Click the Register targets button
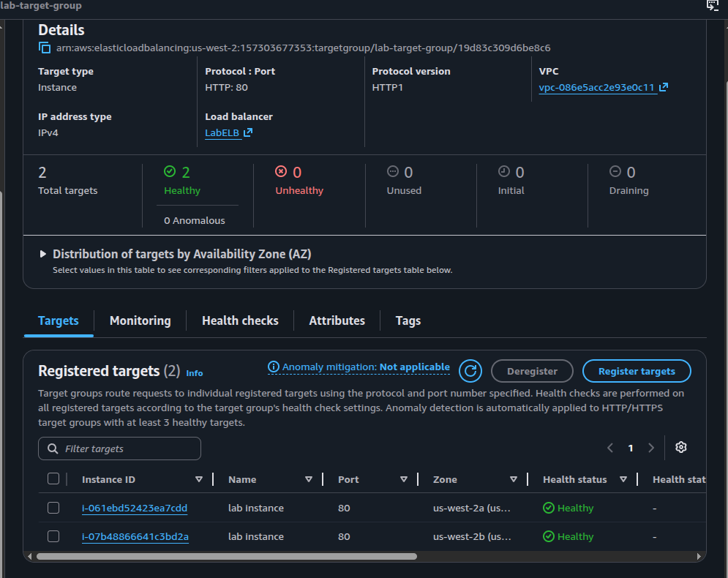The height and width of the screenshot is (578, 728). tap(637, 371)
